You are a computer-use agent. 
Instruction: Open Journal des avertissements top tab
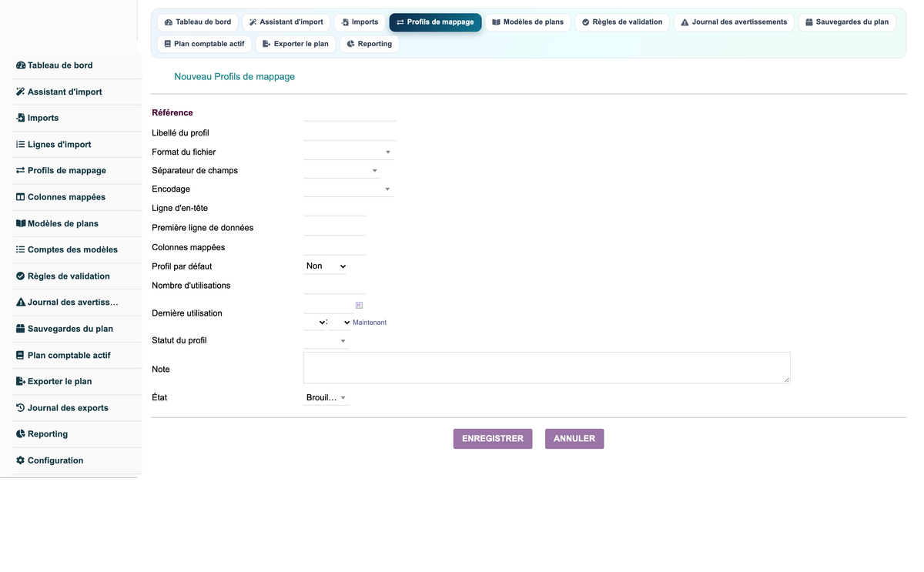click(734, 22)
